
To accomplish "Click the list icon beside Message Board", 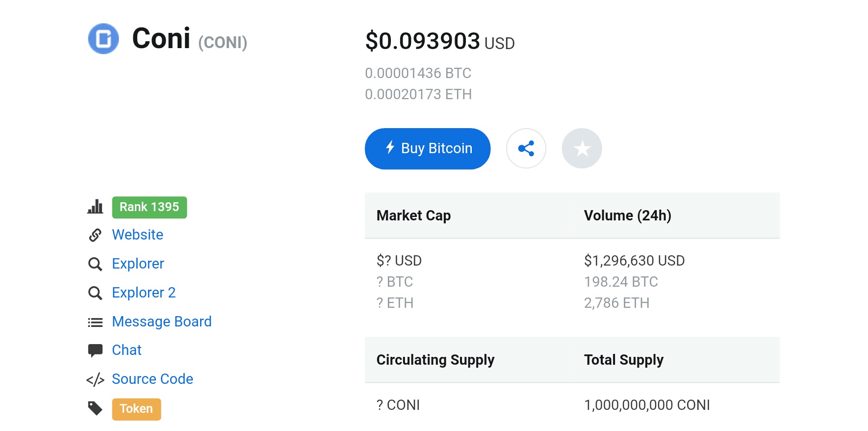I will click(95, 322).
